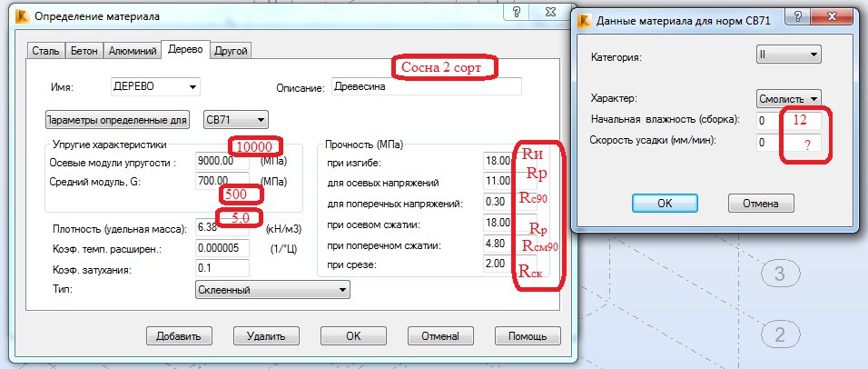
Task: Switch to the Алюминий tab
Action: [133, 50]
